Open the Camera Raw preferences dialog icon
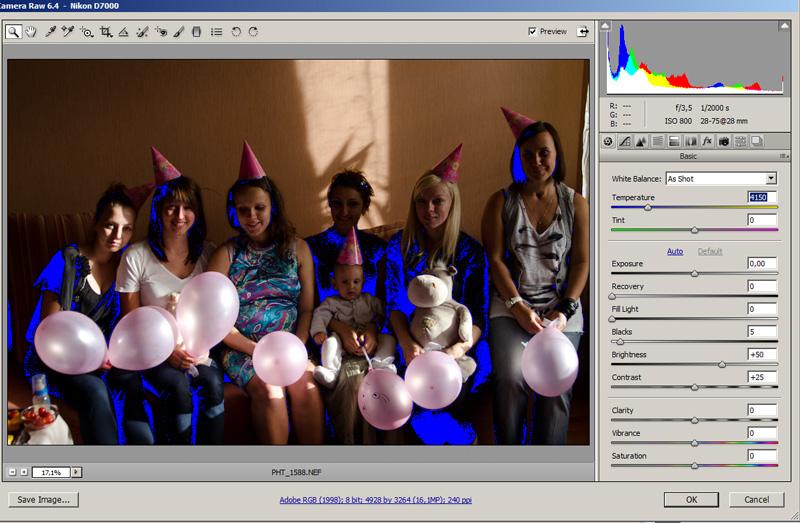 (x=216, y=32)
